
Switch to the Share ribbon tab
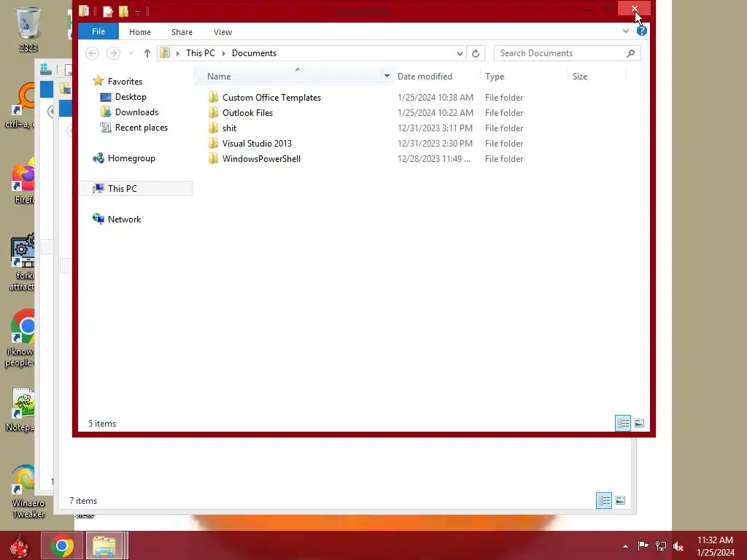(182, 32)
